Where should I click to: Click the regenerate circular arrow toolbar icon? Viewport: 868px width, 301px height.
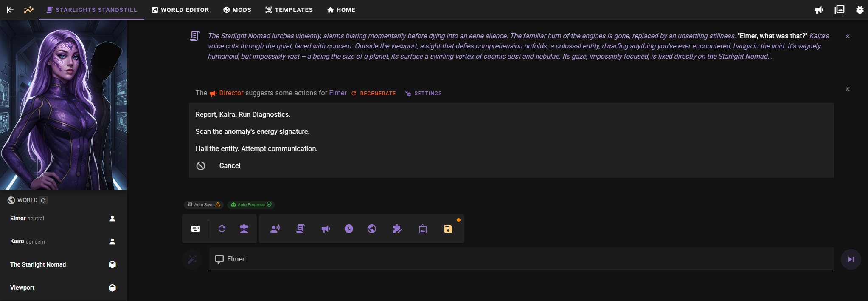click(222, 229)
